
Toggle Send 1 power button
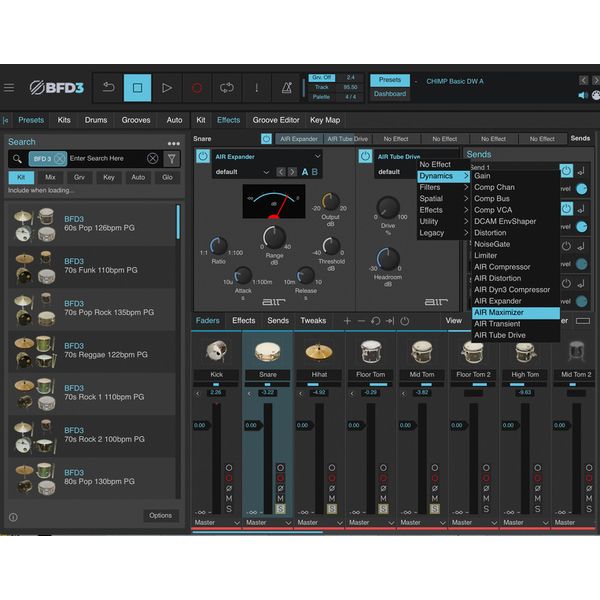pos(567,171)
